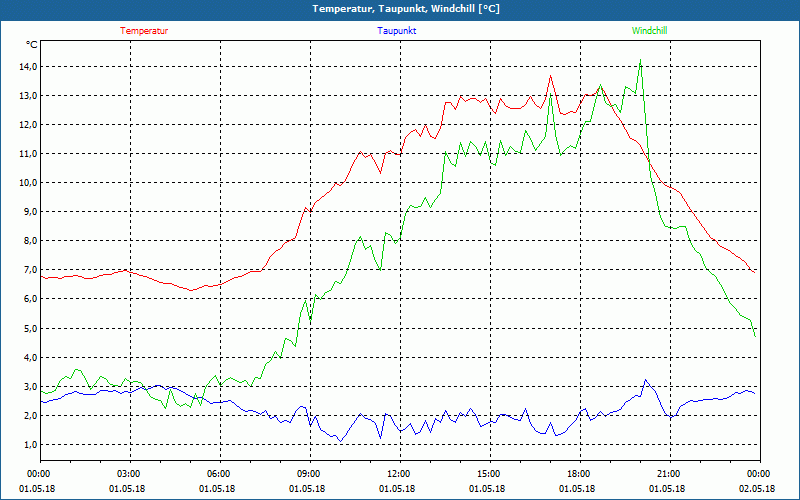Click the 18:00 time axis label

tap(580, 474)
